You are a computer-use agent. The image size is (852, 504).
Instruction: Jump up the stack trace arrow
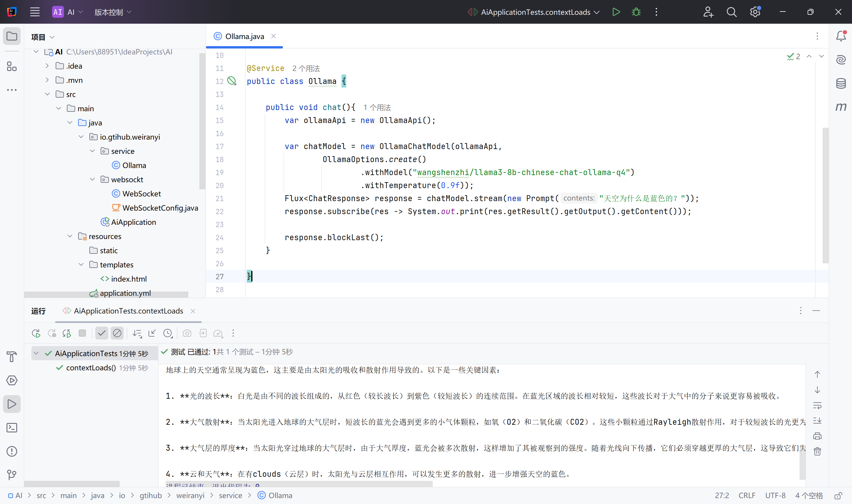coord(817,375)
